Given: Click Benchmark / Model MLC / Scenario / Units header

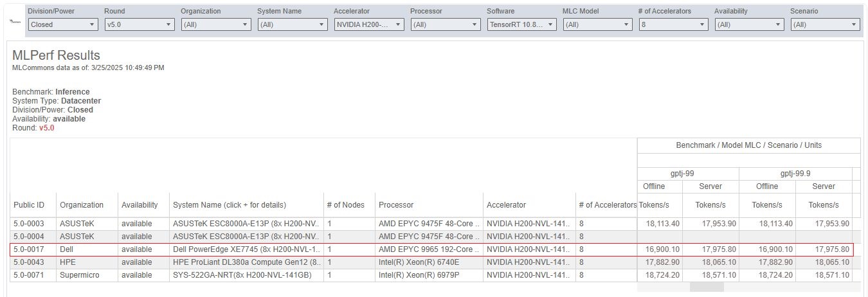Looking at the screenshot, I should coord(749,145).
